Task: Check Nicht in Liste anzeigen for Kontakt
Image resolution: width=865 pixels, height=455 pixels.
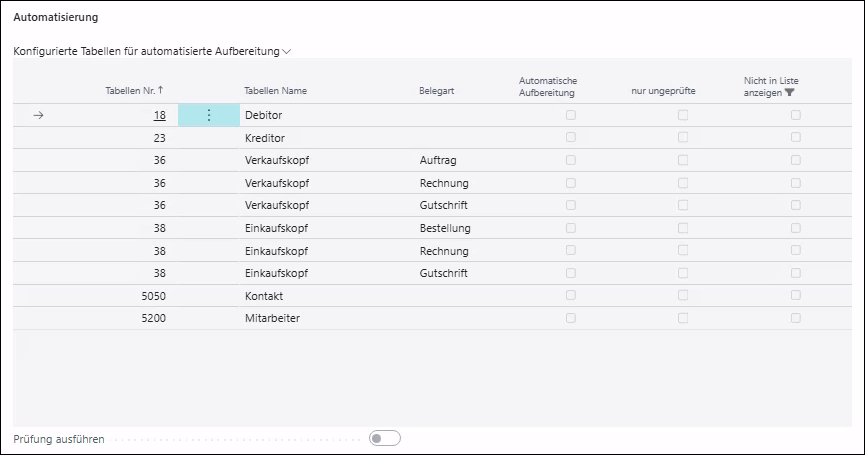Action: click(796, 296)
